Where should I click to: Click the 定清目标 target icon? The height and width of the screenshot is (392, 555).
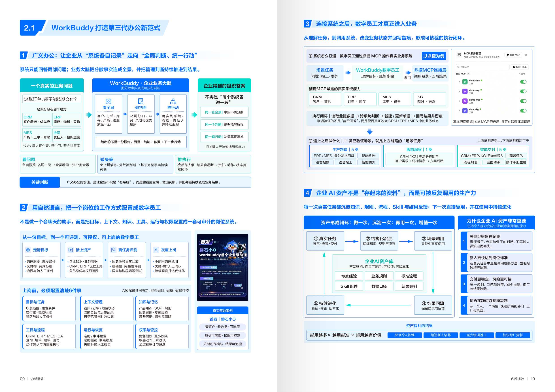tap(28, 250)
